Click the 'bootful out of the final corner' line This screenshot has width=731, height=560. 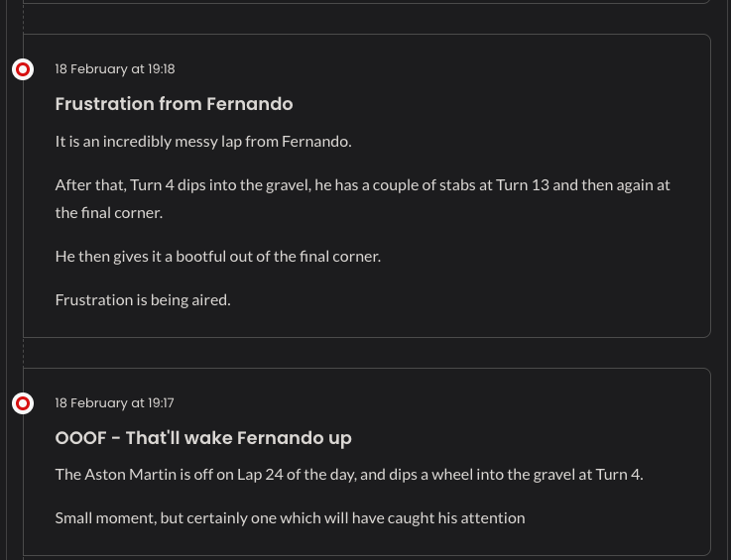click(218, 256)
